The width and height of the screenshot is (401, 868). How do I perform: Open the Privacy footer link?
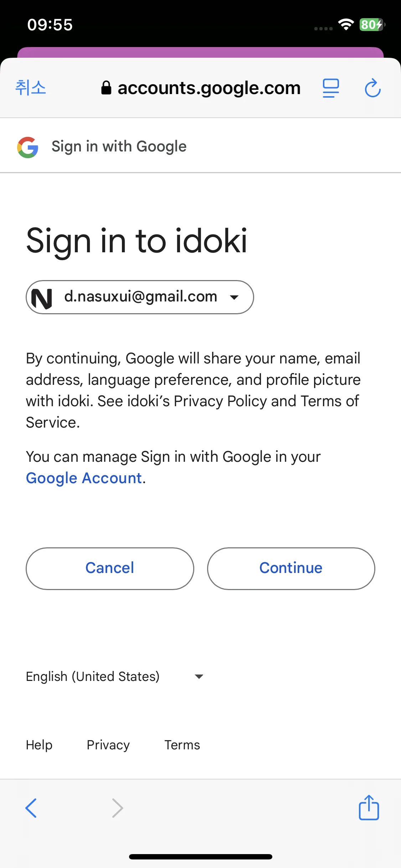click(108, 745)
